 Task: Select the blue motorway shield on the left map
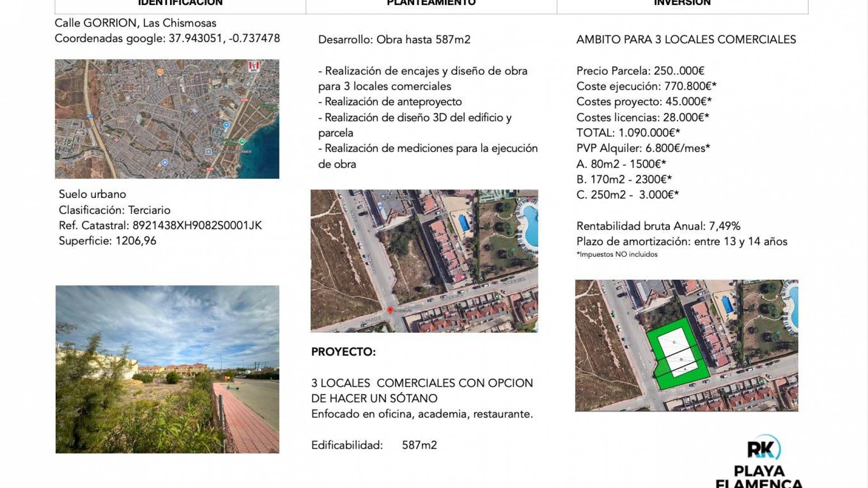click(x=91, y=116)
